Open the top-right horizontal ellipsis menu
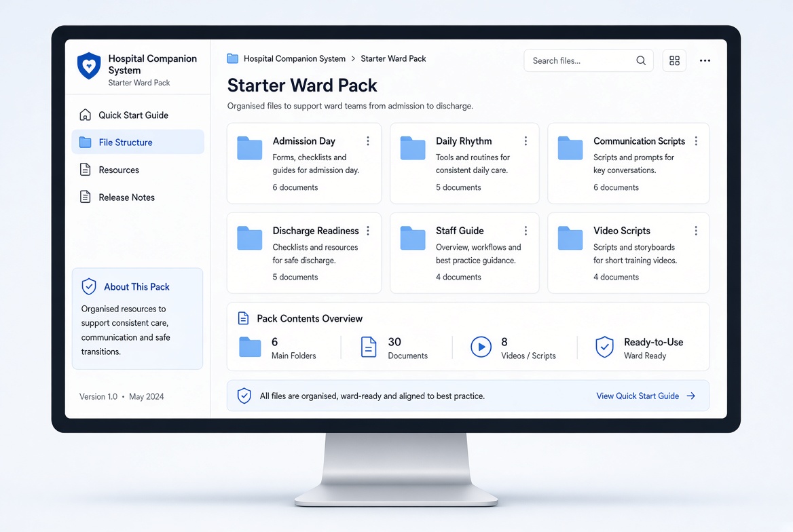Viewport: 793px width, 532px height. [x=705, y=60]
